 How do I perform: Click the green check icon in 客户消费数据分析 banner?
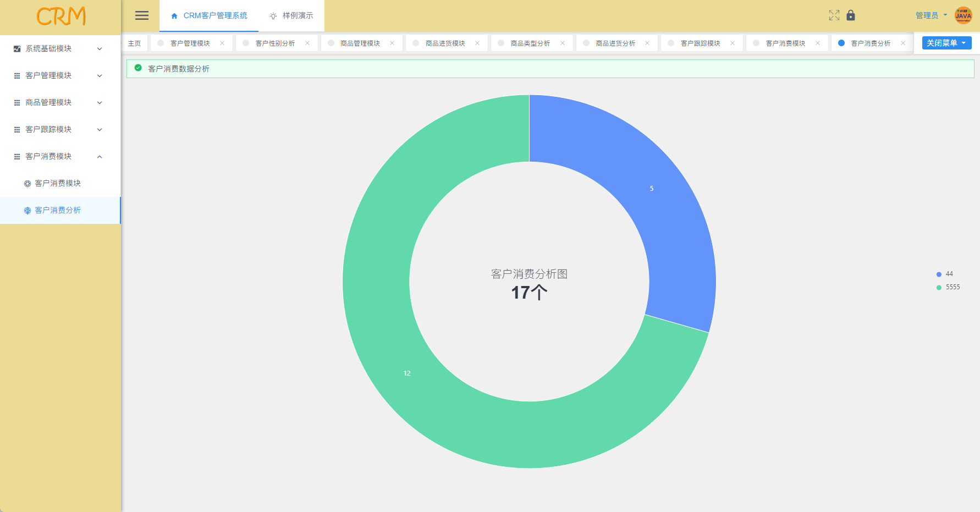138,68
